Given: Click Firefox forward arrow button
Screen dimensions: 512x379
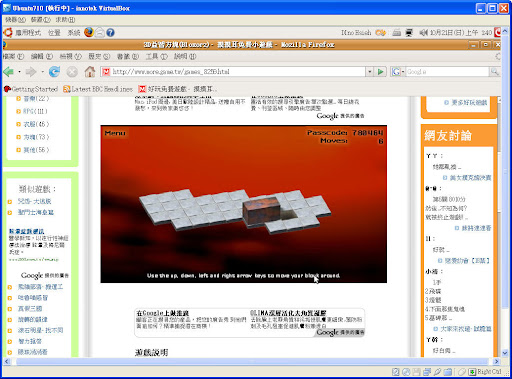Looking at the screenshot, I should point(31,71).
